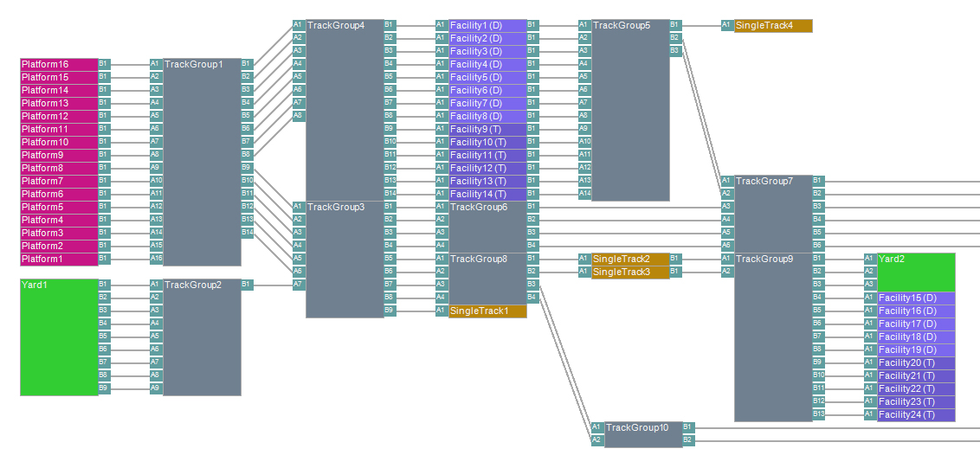Click the A16 port of TrackGroup1
This screenshot has width=980, height=468.
pos(156,259)
